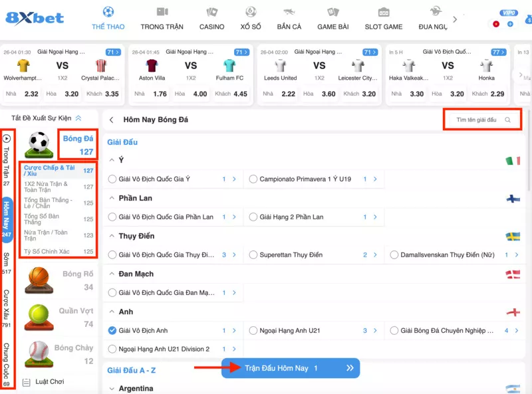
Task: Select Giải Hạng 2 Phần Lan radio
Action: (253, 217)
